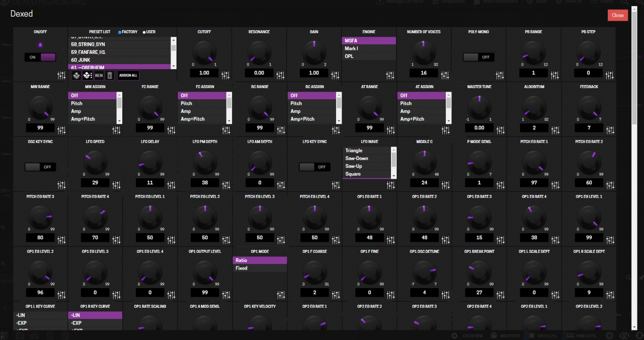Image resolution: width=644 pixels, height=340 pixels.
Task: Open the Poly-Mono assign sliders icon
Action: point(500,76)
